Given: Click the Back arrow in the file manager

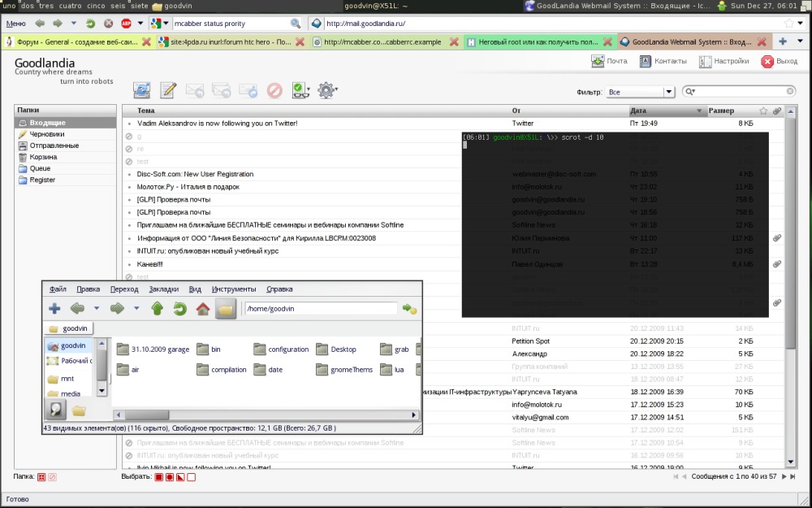Looking at the screenshot, I should 77,309.
